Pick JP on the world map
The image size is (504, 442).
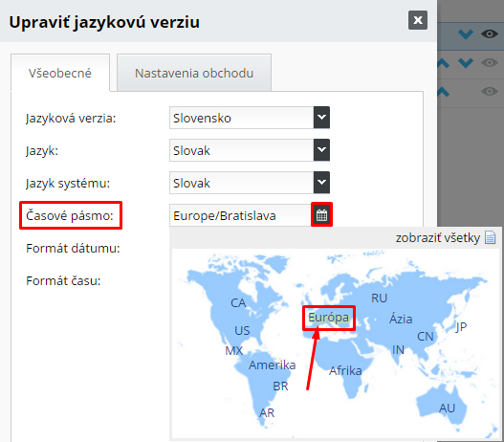coord(461,327)
